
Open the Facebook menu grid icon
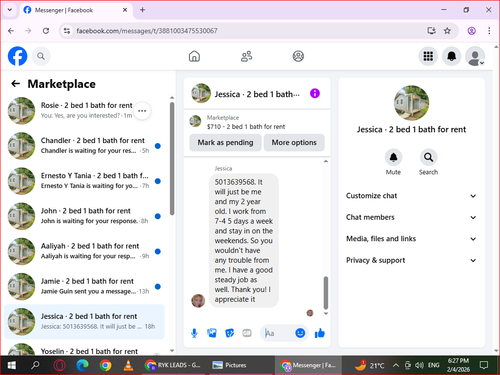click(428, 56)
